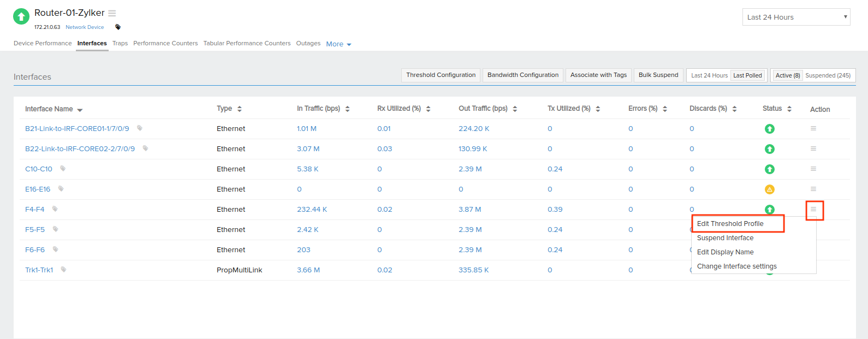Switch to the Traps tab
The height and width of the screenshot is (339, 868).
(x=120, y=43)
